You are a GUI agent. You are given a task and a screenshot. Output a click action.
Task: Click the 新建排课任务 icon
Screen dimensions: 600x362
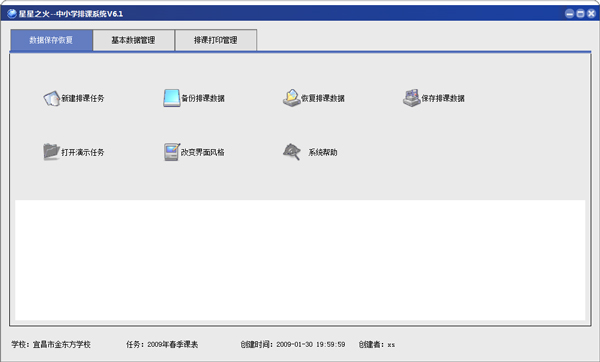pyautogui.click(x=52, y=98)
